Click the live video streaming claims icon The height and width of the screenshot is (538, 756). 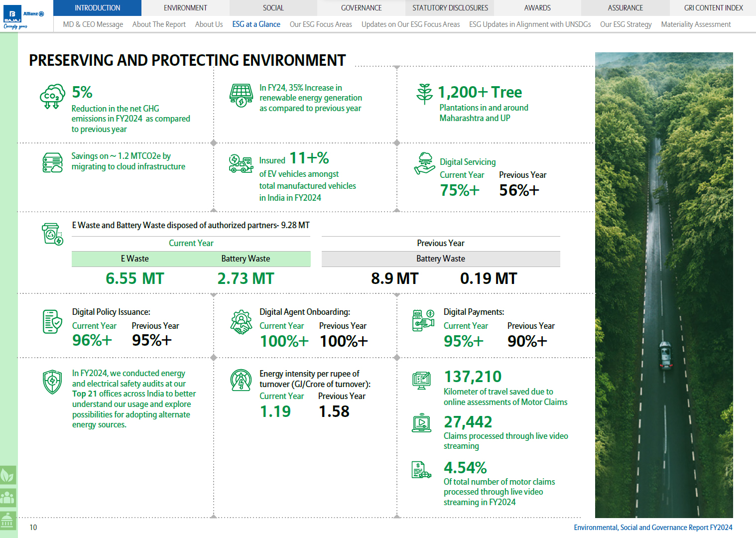[x=421, y=423]
